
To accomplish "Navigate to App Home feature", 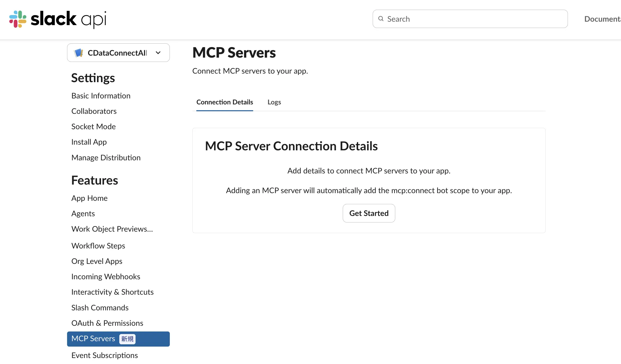I will coord(89,198).
